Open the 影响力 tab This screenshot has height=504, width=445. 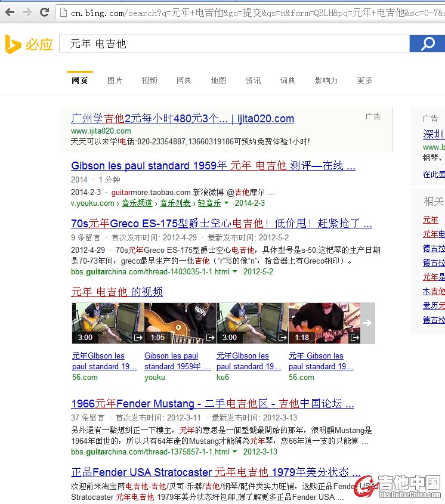326,81
